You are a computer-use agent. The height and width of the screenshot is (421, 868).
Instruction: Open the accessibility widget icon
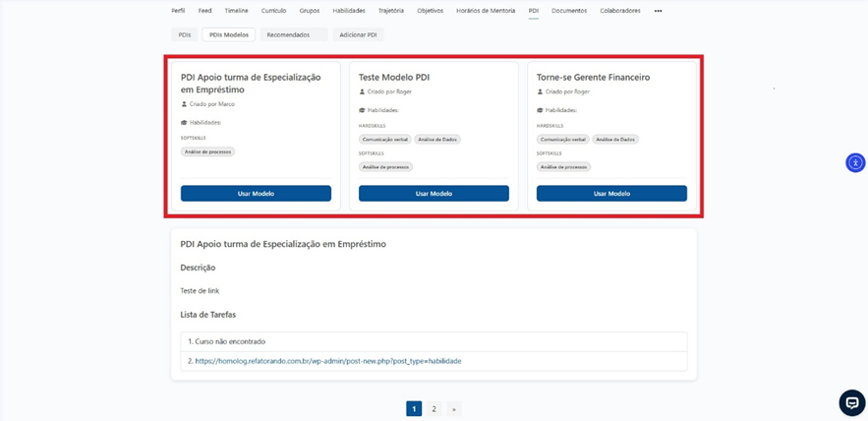855,162
